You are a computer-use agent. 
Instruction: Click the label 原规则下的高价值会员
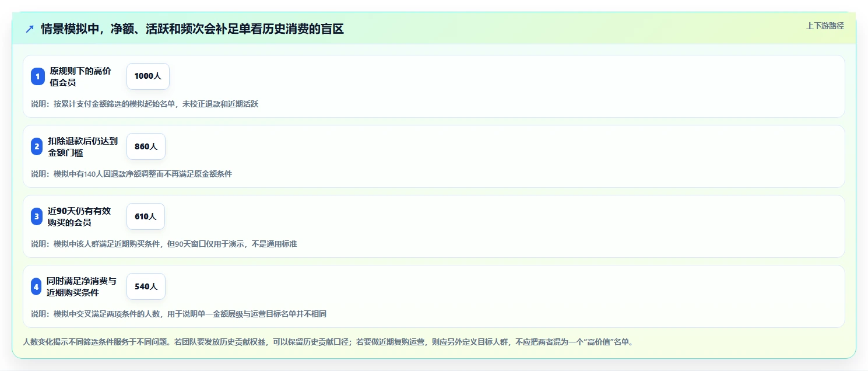[x=80, y=76]
